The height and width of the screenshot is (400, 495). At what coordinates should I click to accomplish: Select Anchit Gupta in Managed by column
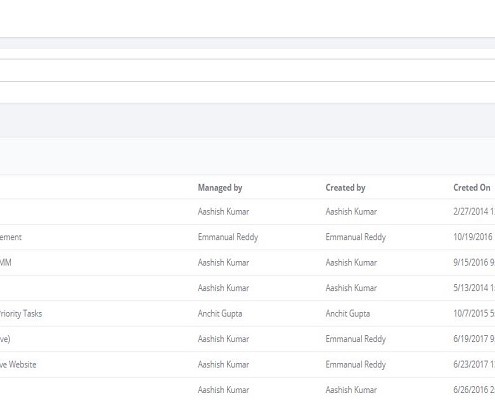(x=220, y=314)
